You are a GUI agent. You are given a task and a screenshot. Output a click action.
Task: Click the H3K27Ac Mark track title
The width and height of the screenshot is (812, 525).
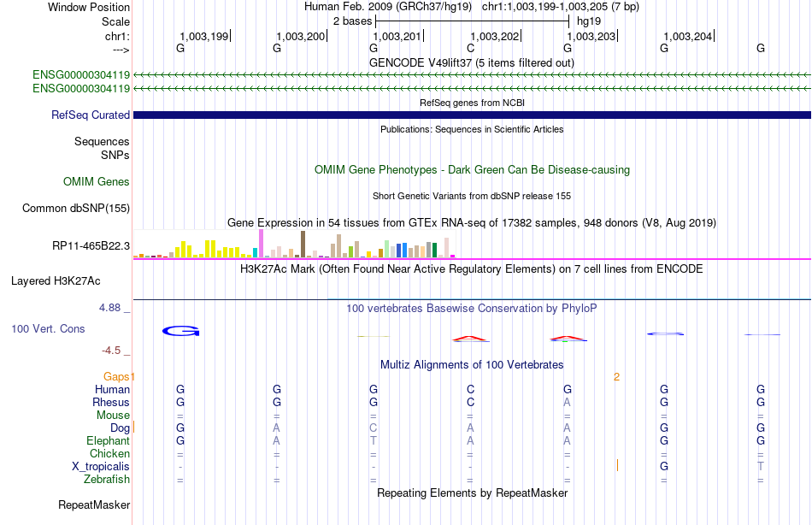(x=472, y=269)
